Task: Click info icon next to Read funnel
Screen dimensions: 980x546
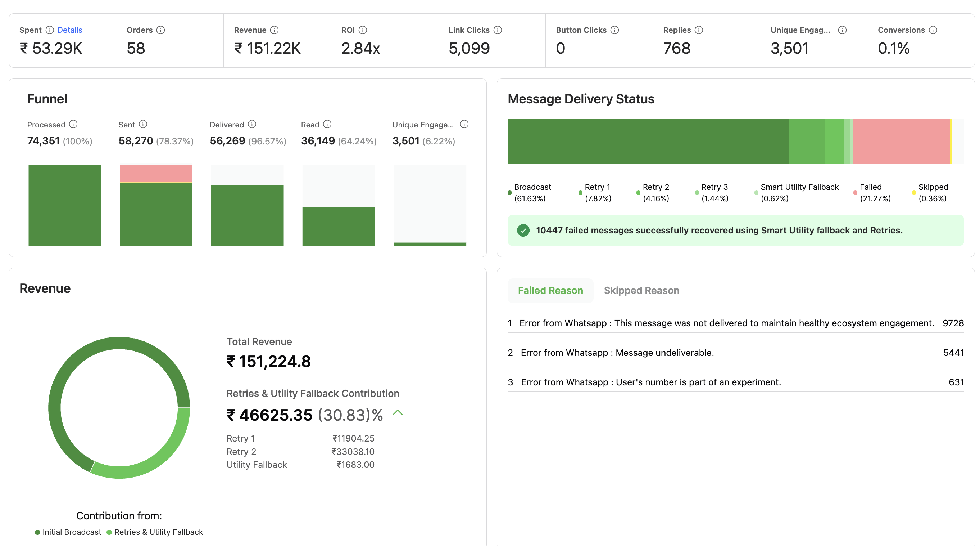Action: tap(327, 125)
